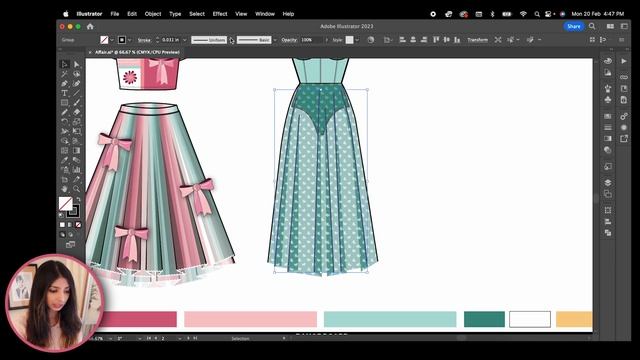This screenshot has width=640, height=360.
Task: Select the Pen tool
Action: tap(64, 84)
